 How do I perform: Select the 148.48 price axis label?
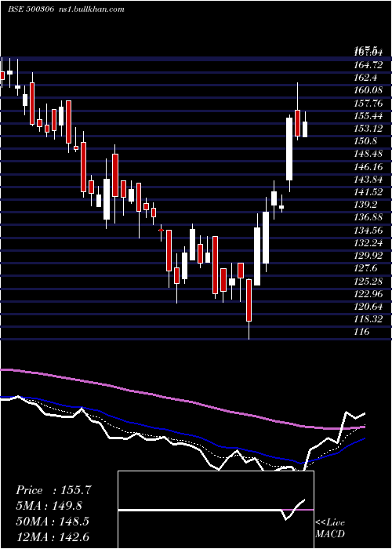[368, 154]
